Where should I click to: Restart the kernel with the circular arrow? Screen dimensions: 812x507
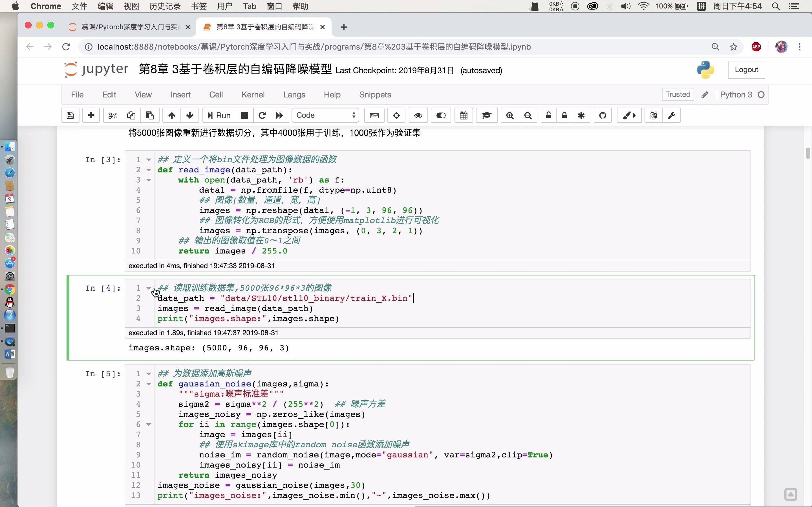pyautogui.click(x=262, y=115)
